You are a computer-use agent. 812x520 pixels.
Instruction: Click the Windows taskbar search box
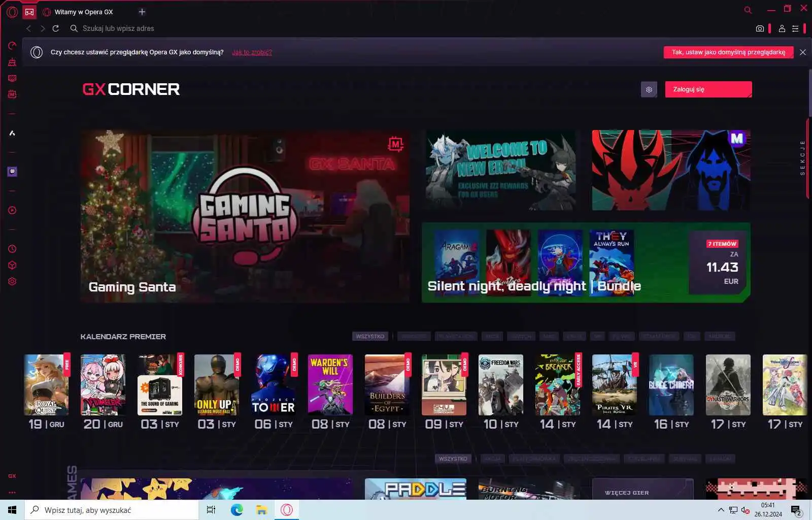[112, 510]
